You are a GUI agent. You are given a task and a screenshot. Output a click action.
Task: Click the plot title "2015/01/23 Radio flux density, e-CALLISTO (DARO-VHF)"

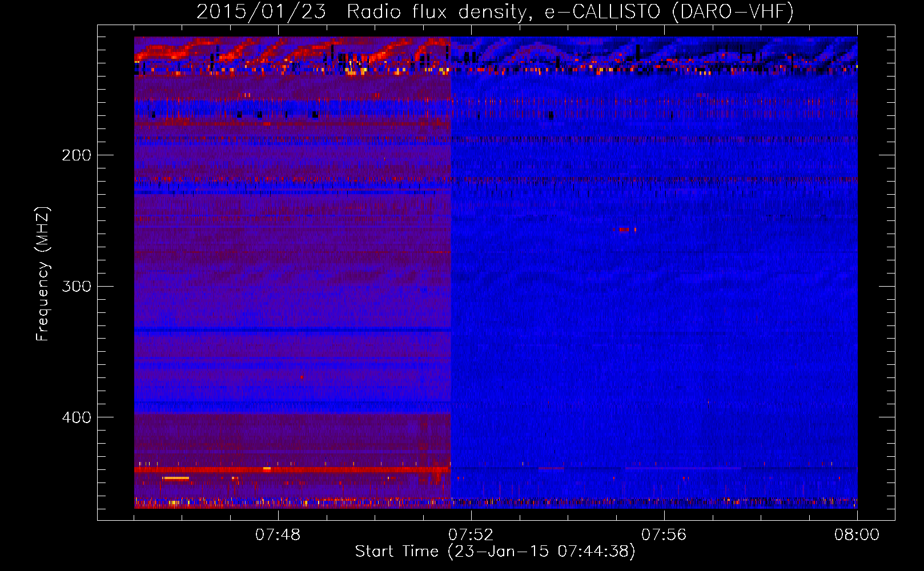pyautogui.click(x=495, y=11)
